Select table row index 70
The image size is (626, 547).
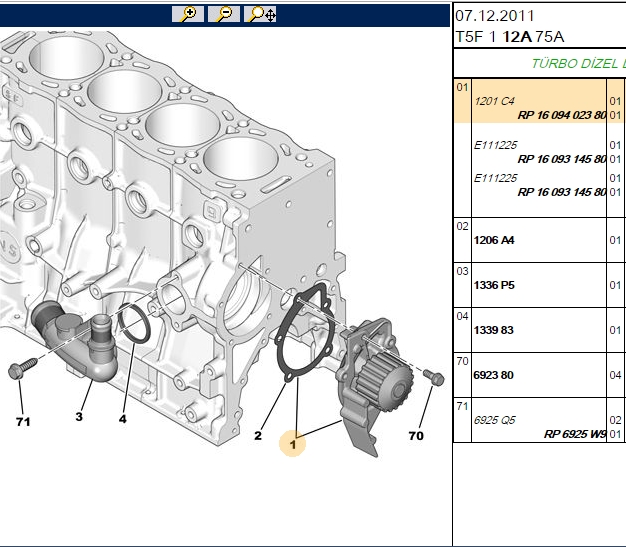pyautogui.click(x=462, y=361)
